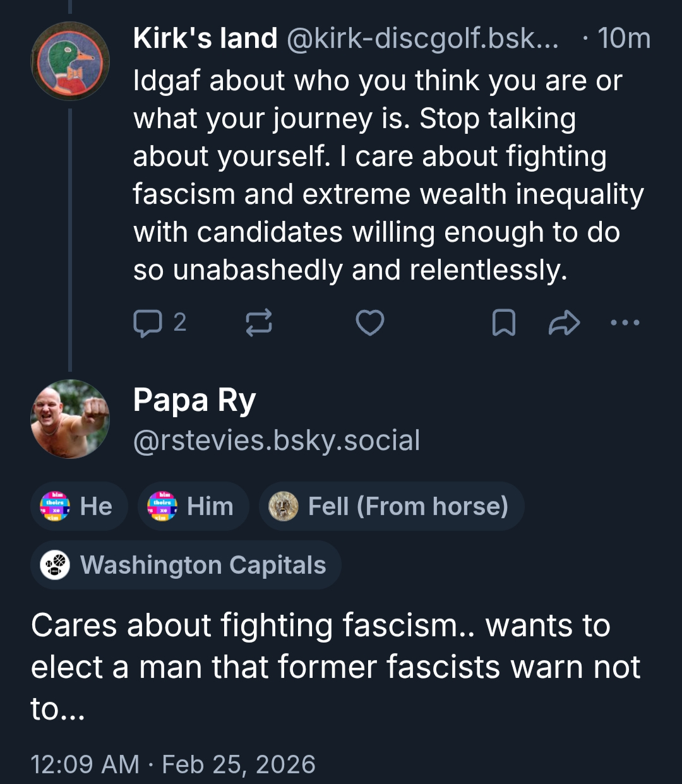Image resolution: width=682 pixels, height=784 pixels.
Task: Click the Washington Capitals sports icon
Action: (x=55, y=565)
